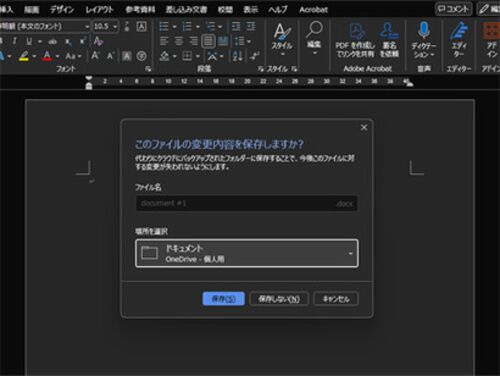Click the numbered list icon
This screenshot has height=376, width=500.
click(x=187, y=26)
